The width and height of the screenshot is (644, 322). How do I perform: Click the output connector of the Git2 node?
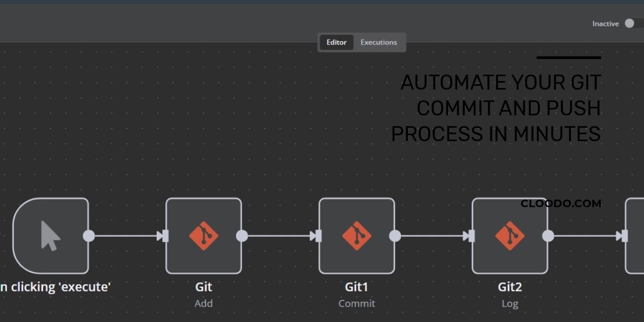point(548,236)
